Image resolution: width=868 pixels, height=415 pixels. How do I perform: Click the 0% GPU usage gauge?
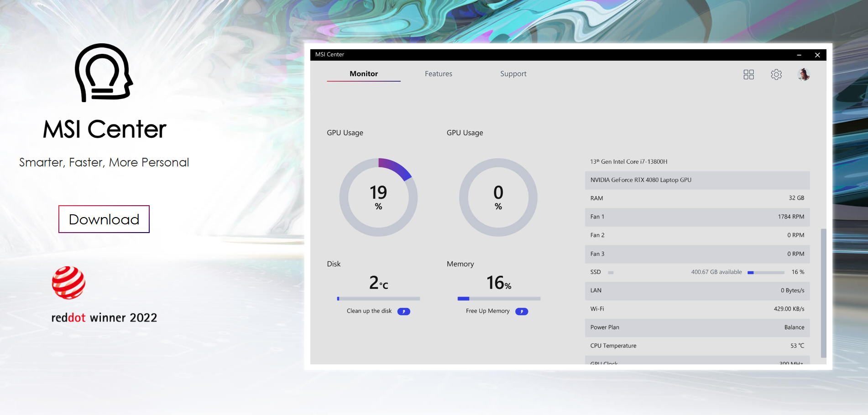point(498,197)
